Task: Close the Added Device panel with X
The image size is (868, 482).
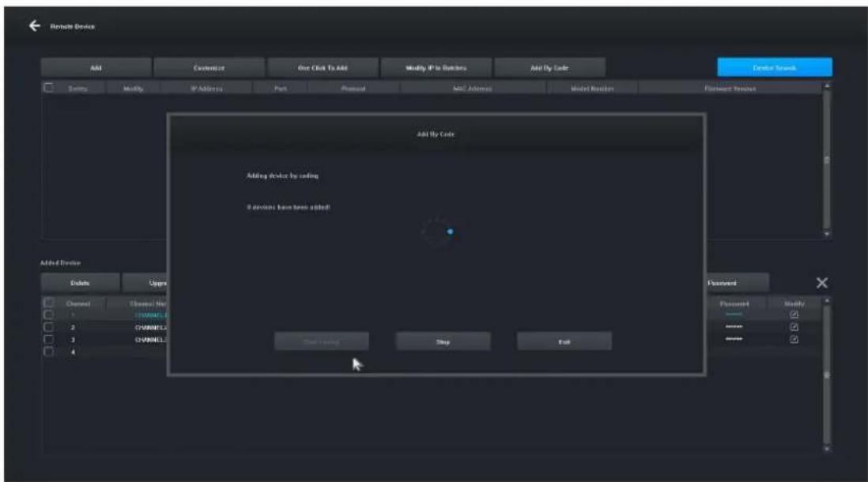Action: (x=821, y=283)
